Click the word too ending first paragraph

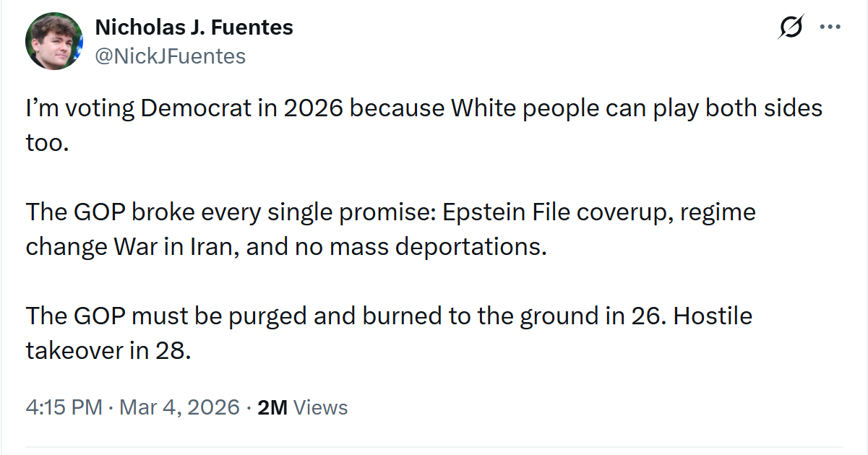pyautogui.click(x=46, y=143)
